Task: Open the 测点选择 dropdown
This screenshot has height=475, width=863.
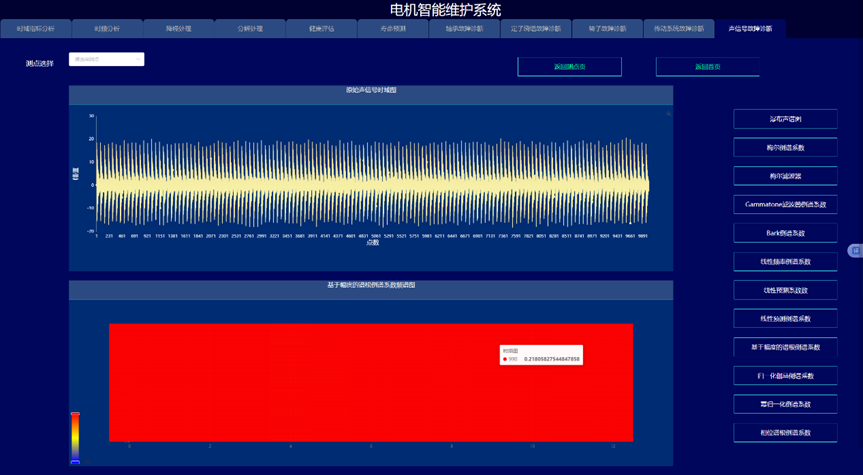Action: point(106,60)
